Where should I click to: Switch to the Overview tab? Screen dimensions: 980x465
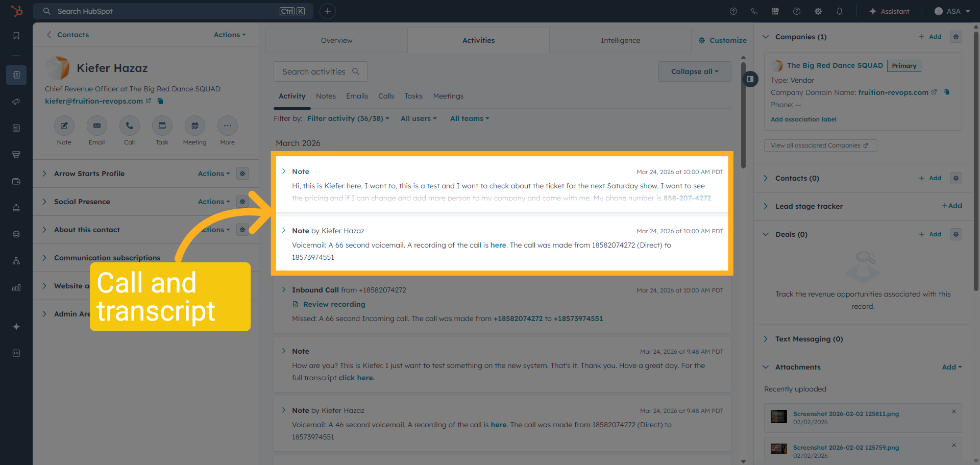pyautogui.click(x=336, y=40)
